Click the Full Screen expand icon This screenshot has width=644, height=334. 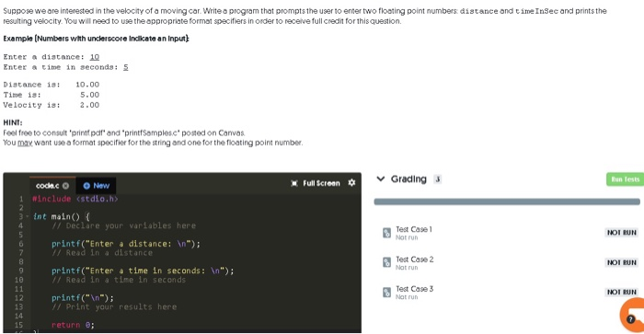click(x=294, y=183)
